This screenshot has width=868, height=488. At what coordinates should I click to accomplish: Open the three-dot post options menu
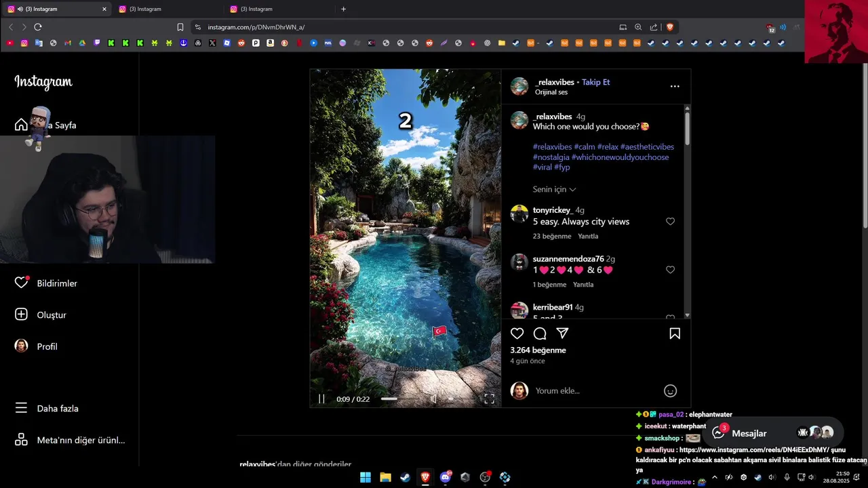(675, 86)
